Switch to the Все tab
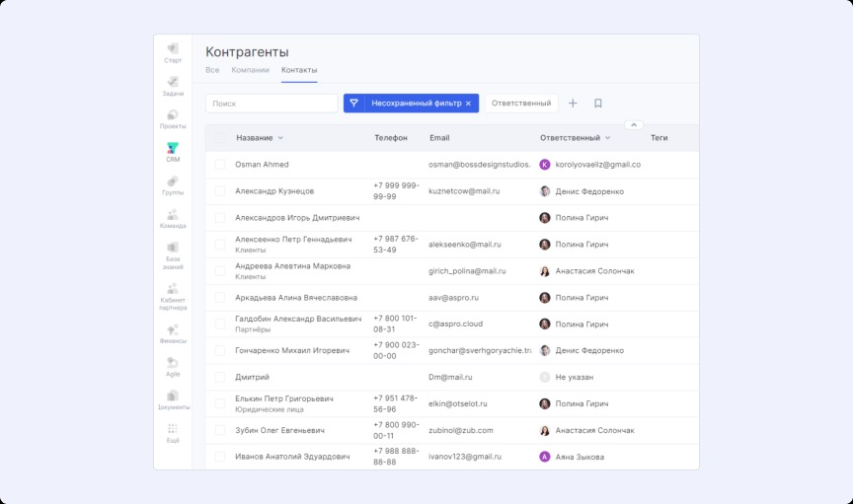The height and width of the screenshot is (504, 853). [212, 70]
